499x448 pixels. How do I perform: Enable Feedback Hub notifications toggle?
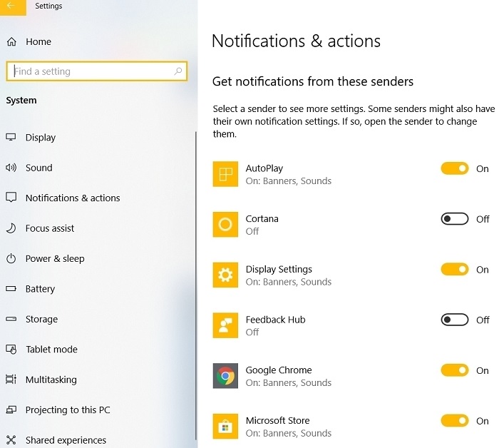pos(455,320)
